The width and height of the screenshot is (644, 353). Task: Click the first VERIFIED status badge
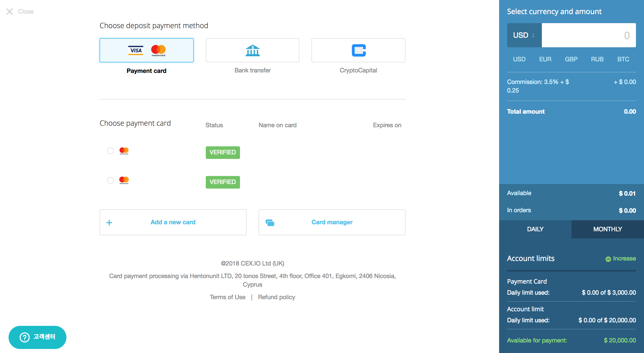click(x=223, y=153)
